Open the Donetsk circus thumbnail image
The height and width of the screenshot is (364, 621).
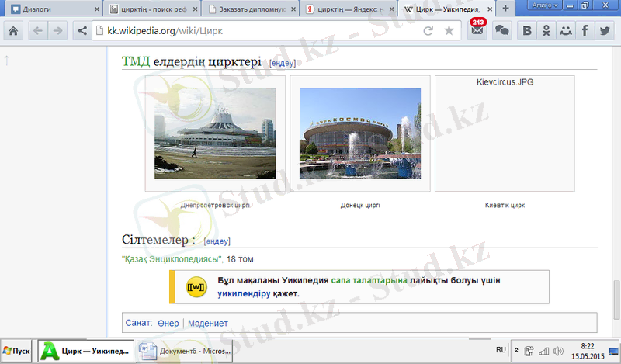click(x=360, y=133)
